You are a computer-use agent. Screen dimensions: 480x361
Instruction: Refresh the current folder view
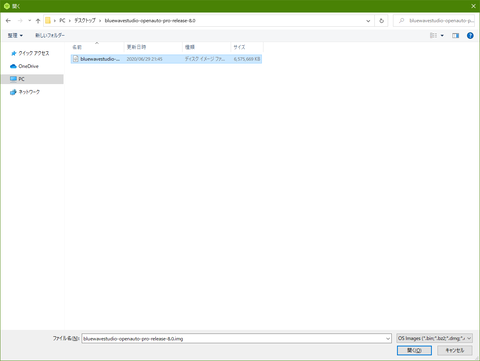tap(382, 21)
